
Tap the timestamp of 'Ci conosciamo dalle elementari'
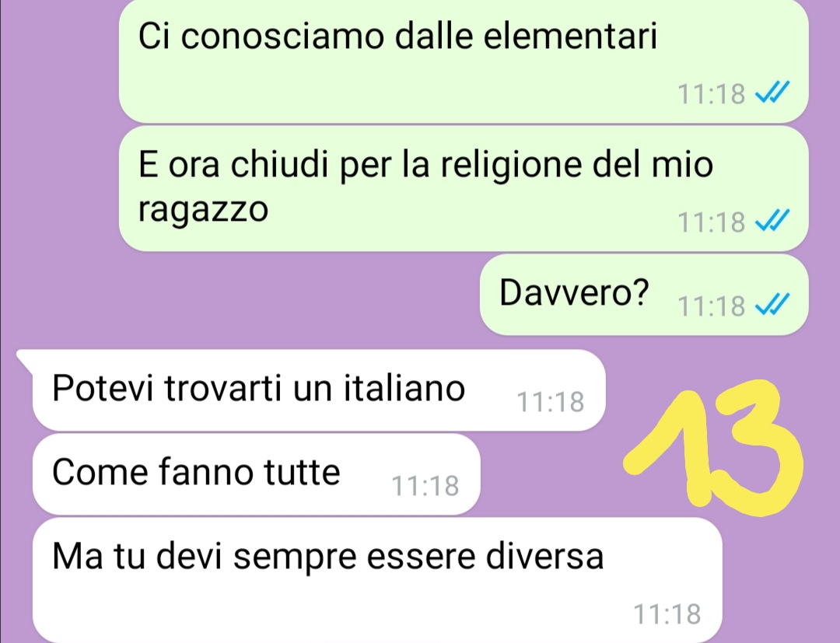point(712,94)
